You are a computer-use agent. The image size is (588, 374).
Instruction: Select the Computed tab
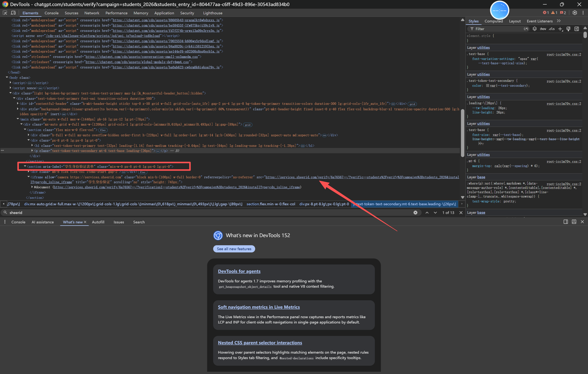[494, 21]
